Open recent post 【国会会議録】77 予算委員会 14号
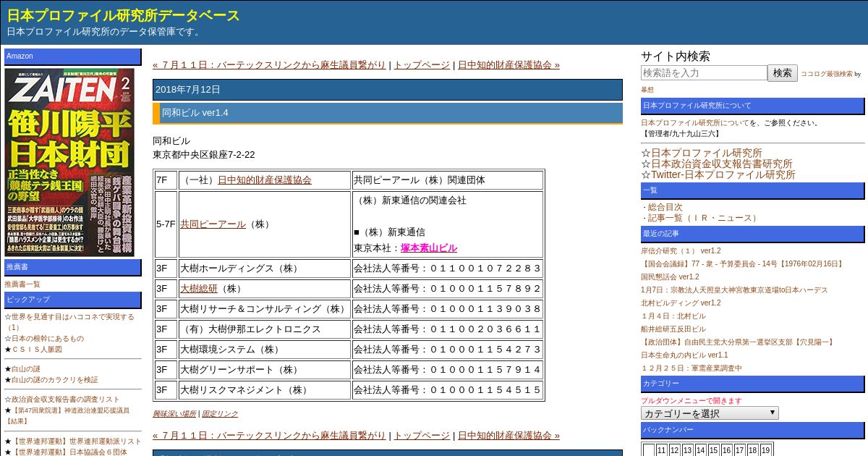Screen dimensions: 868x456 pos(743,264)
